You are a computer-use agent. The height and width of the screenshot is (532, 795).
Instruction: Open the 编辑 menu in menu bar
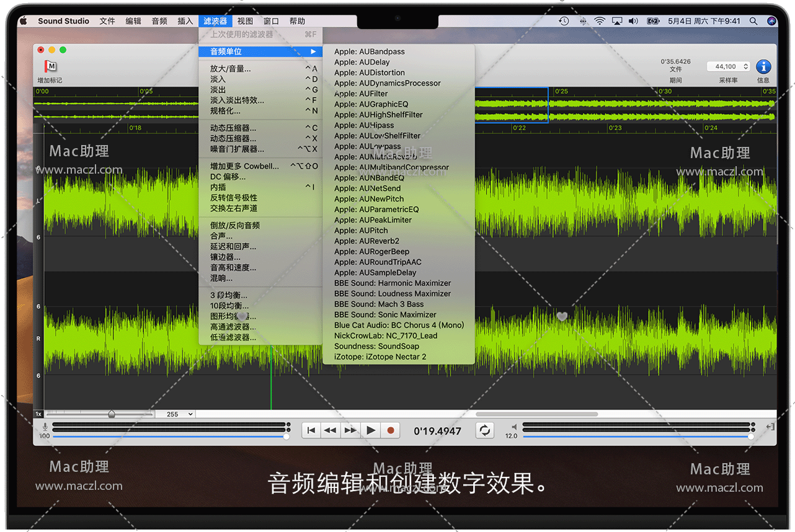[x=133, y=21]
